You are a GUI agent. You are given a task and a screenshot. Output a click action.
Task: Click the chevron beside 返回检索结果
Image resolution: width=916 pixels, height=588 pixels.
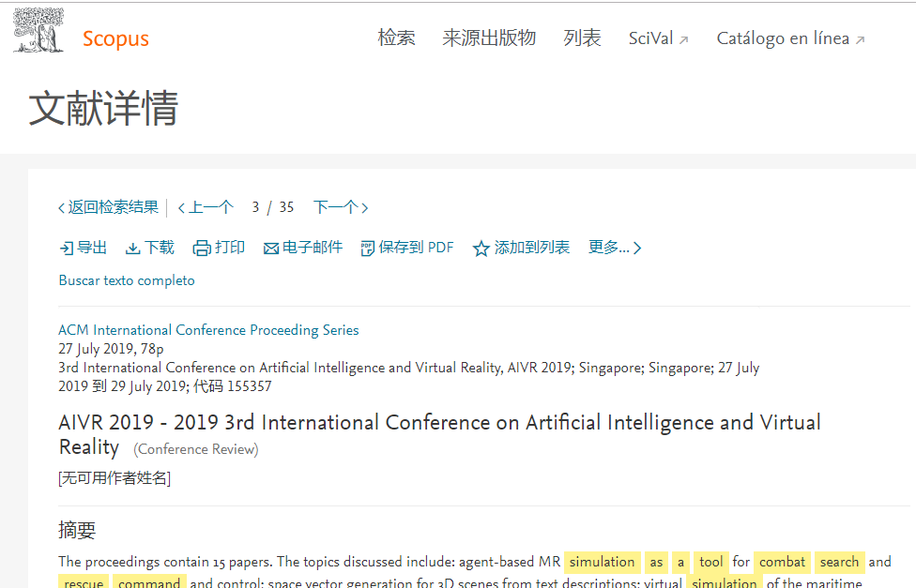[61, 208]
